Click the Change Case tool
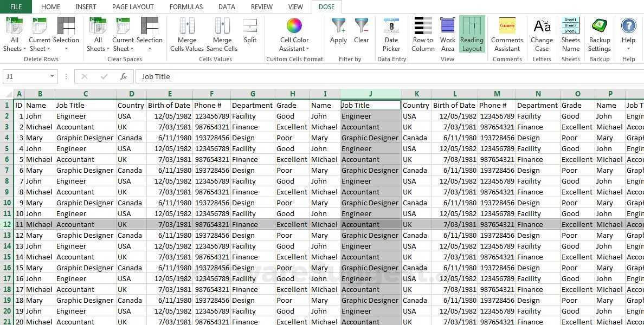 (542, 34)
